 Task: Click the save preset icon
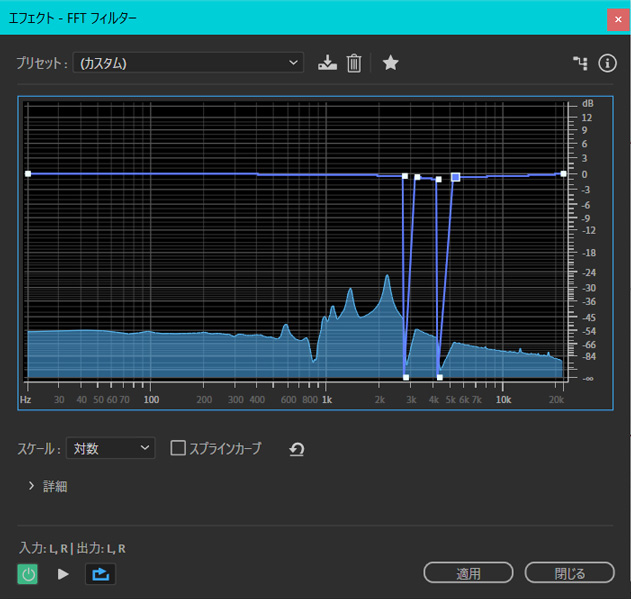(327, 63)
